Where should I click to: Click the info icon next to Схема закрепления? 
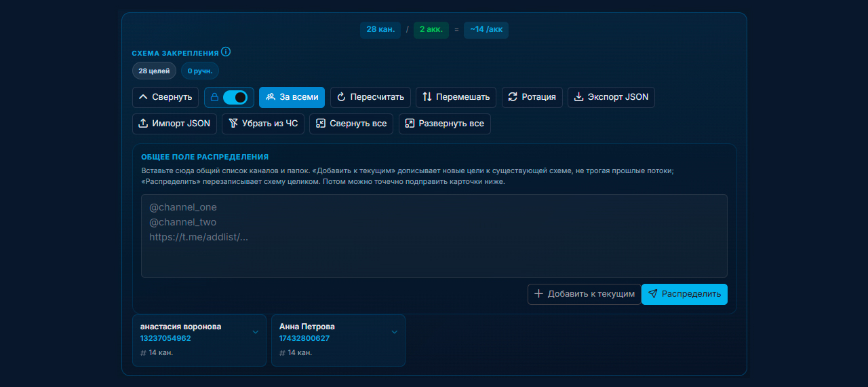[226, 52]
